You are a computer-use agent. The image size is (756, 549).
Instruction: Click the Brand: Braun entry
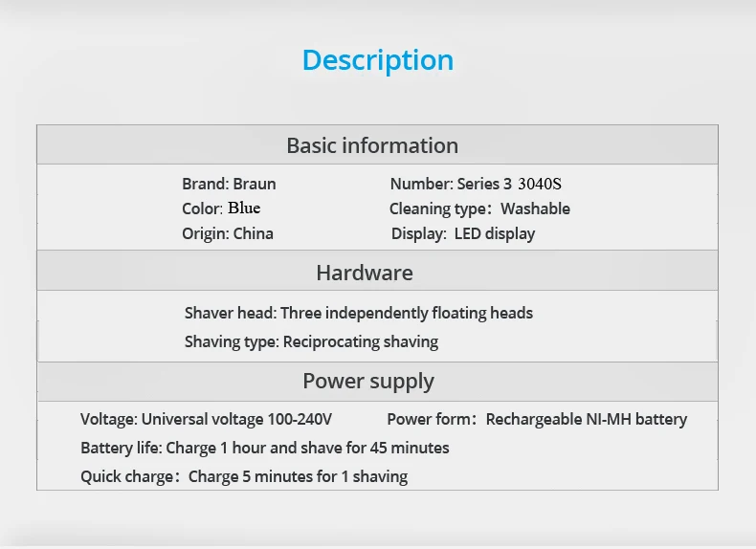[229, 184]
